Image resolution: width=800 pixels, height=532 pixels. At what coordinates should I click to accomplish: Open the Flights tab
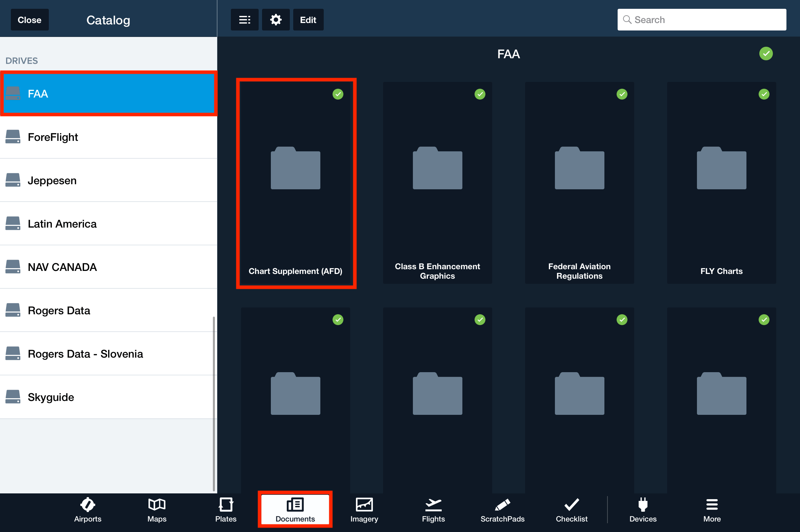(433, 510)
